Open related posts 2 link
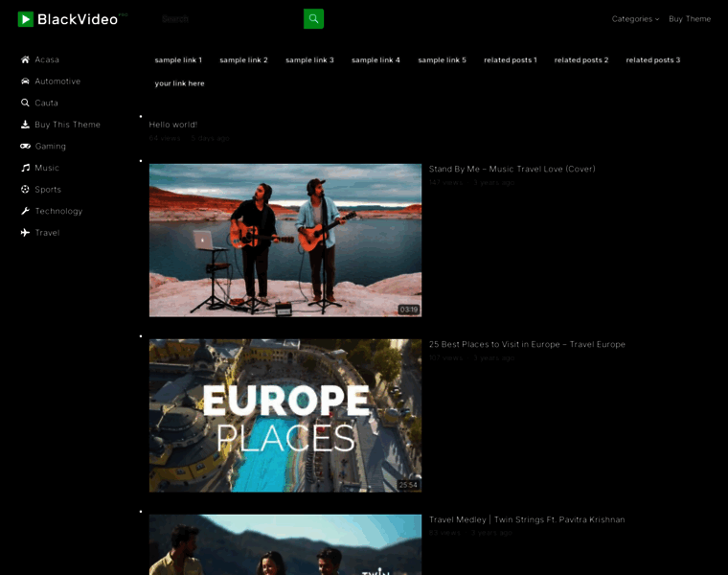 (581, 60)
